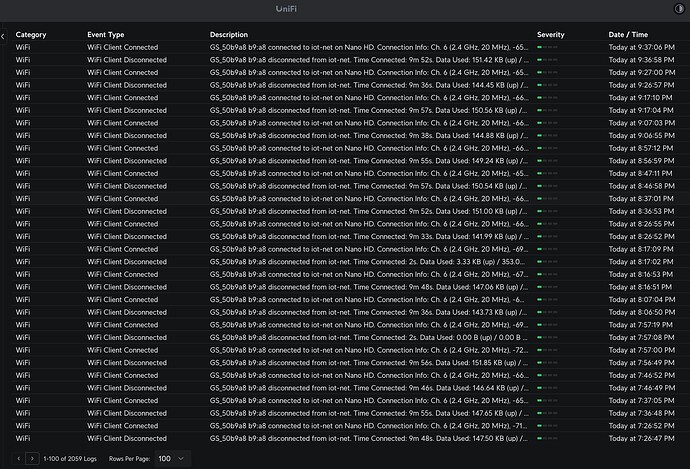
Task: Open the Rows Per Page 100 dropdown
Action: point(172,458)
